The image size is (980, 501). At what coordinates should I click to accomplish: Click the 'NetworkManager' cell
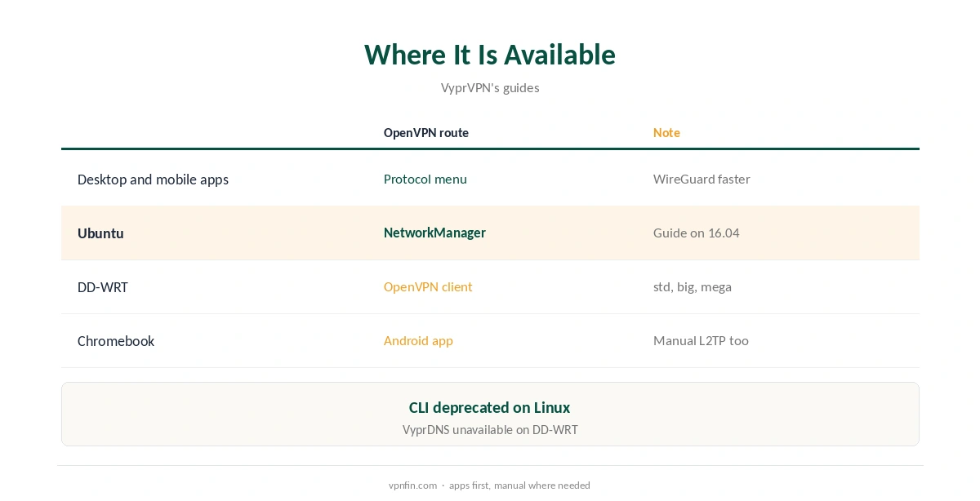coord(434,233)
